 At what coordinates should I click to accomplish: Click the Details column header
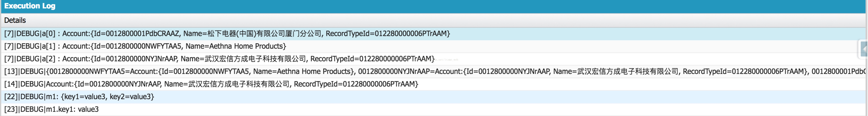point(433,20)
